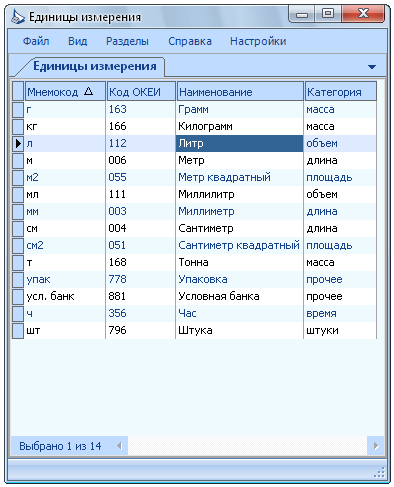Expand the tab list dropdown arrow
Image resolution: width=394 pixels, height=487 pixels.
coord(372,67)
